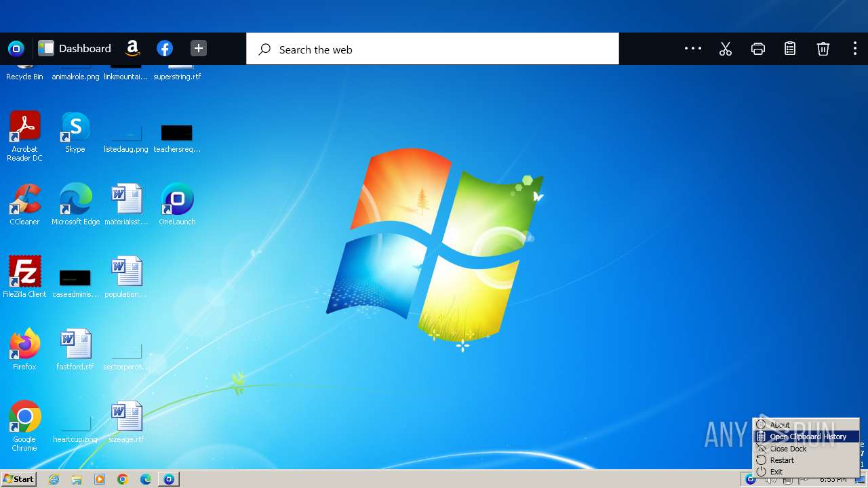
Task: Click the OneLaunch icon in the system tray
Action: 750,479
